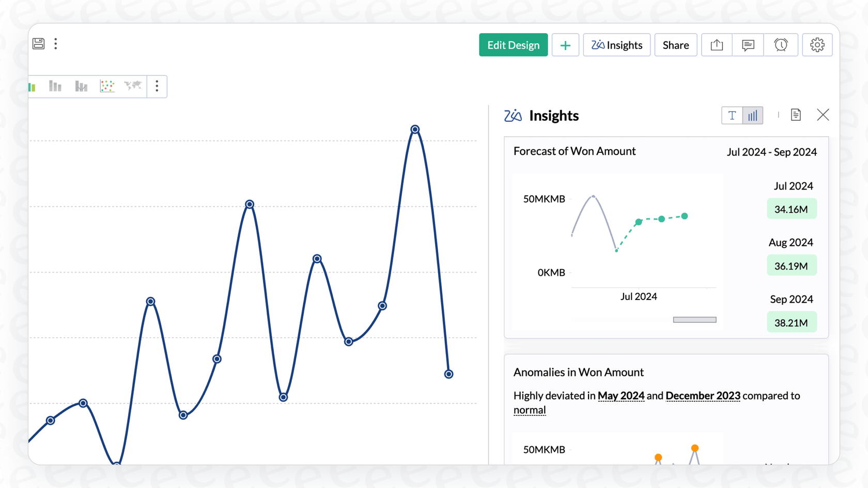This screenshot has width=868, height=488.
Task: Open the export/share options
Action: coord(717,45)
